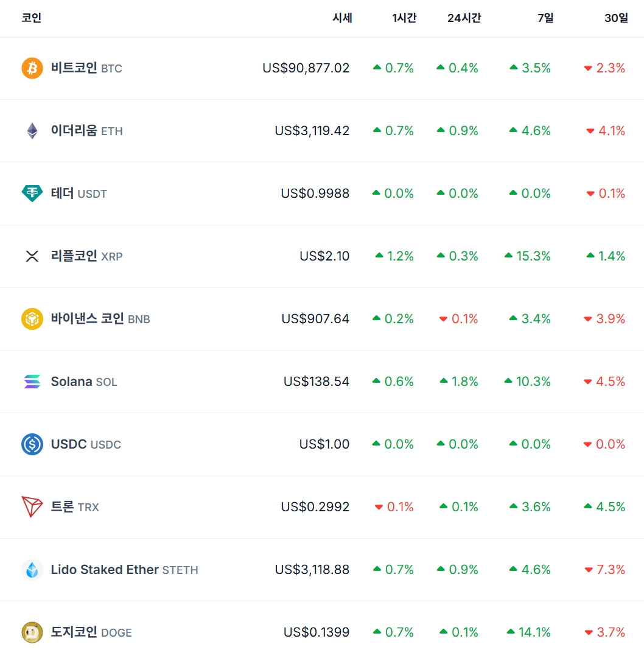Click the Lido Staked Ether logo icon
This screenshot has height=661, width=644.
32,570
